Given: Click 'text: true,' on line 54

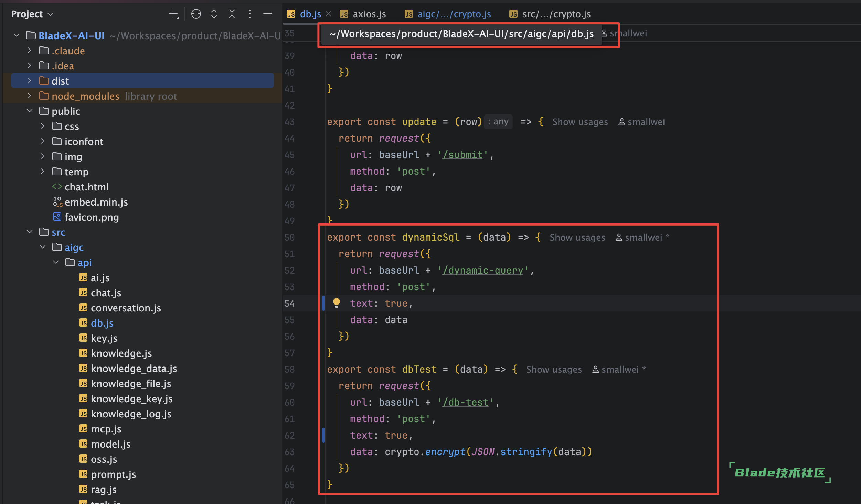Looking at the screenshot, I should coord(381,304).
